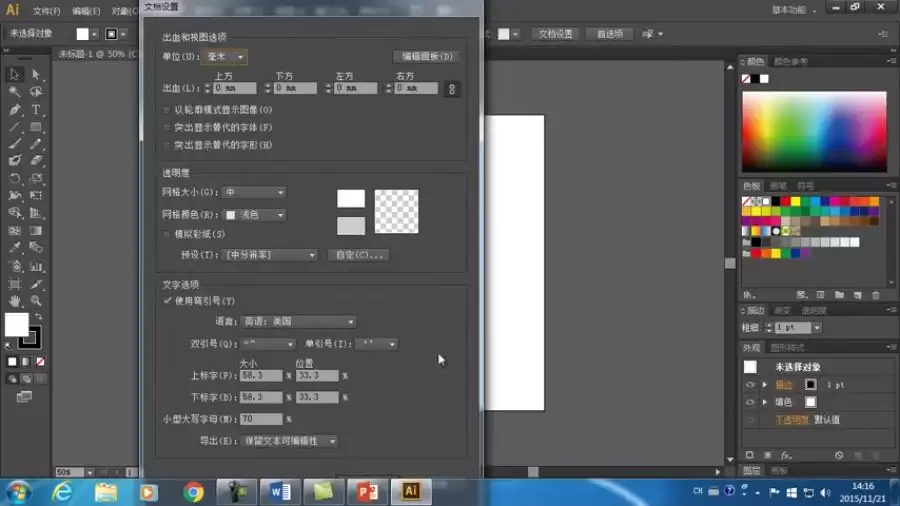
Task: Open the 单位 units dropdown
Action: 224,57
